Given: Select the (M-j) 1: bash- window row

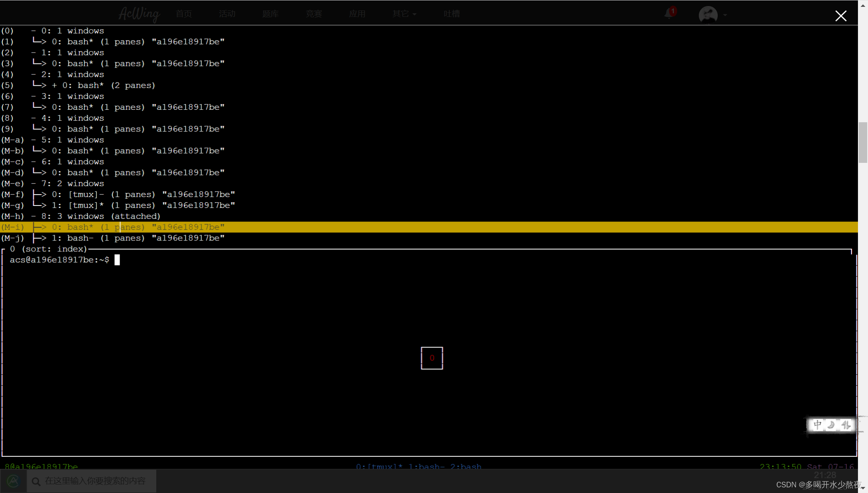Looking at the screenshot, I should click(429, 238).
